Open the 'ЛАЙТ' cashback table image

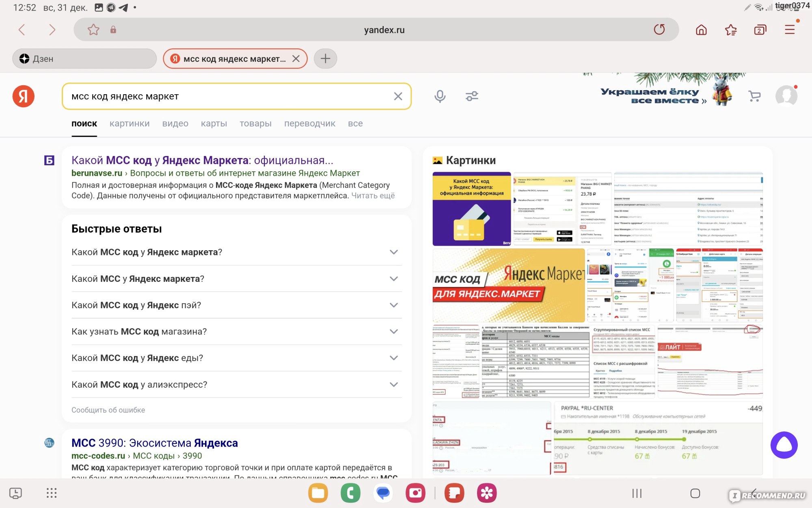pyautogui.click(x=710, y=361)
